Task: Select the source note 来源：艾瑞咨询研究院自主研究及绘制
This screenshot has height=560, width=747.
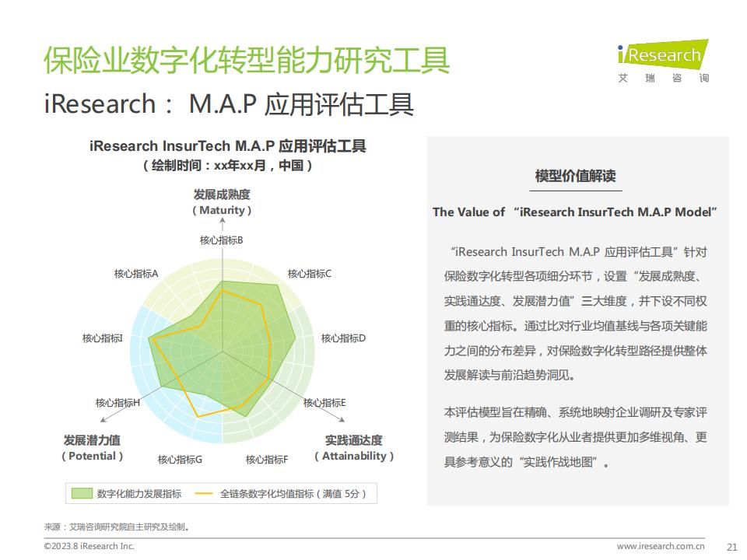Action: click(117, 527)
